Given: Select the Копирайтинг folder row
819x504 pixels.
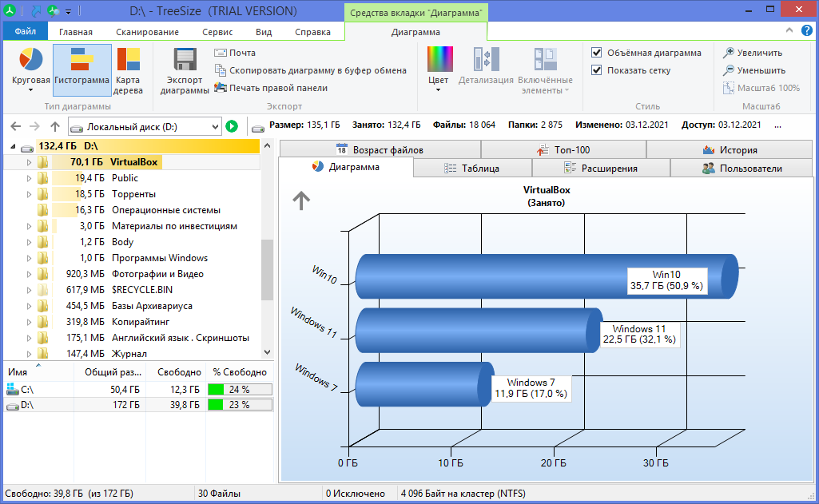Looking at the screenshot, I should [x=132, y=322].
